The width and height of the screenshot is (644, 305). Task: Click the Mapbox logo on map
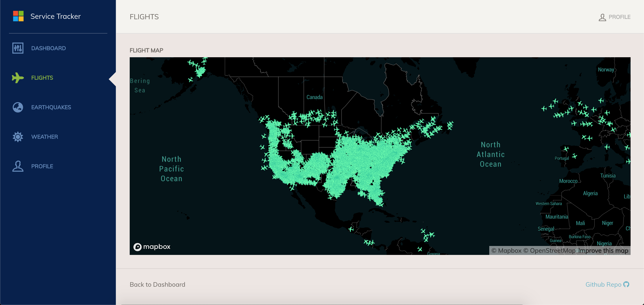(x=152, y=247)
